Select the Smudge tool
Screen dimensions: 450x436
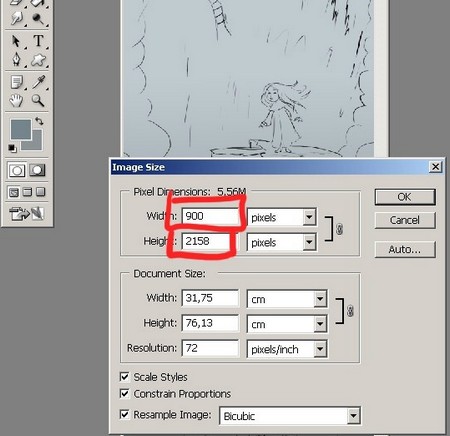point(16,19)
